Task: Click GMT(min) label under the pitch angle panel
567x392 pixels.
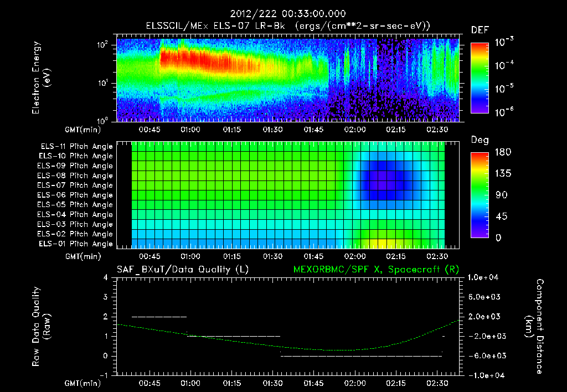Action: pos(83,256)
